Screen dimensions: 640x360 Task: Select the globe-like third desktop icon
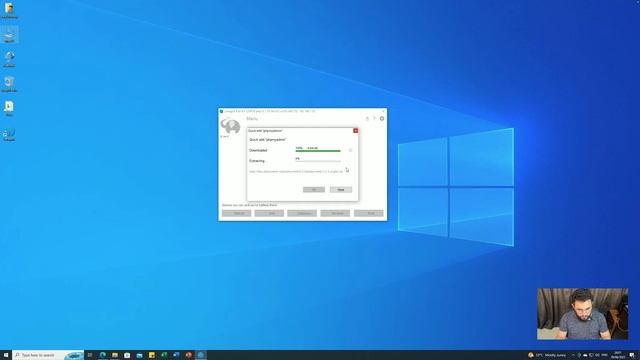pos(9,59)
